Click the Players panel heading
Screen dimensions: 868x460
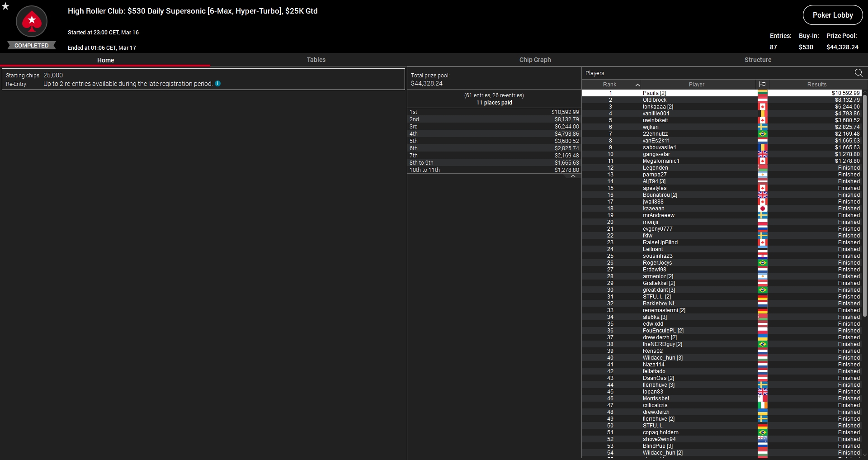(594, 73)
